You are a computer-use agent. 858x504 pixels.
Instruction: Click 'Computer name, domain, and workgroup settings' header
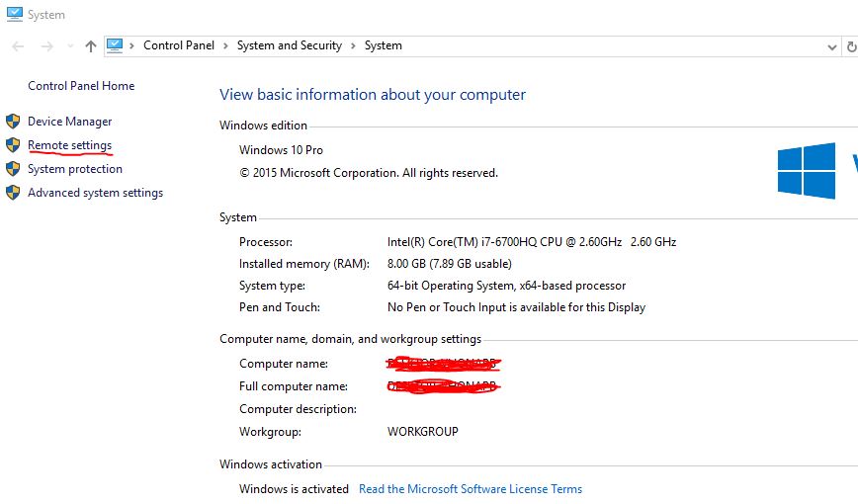coord(350,339)
